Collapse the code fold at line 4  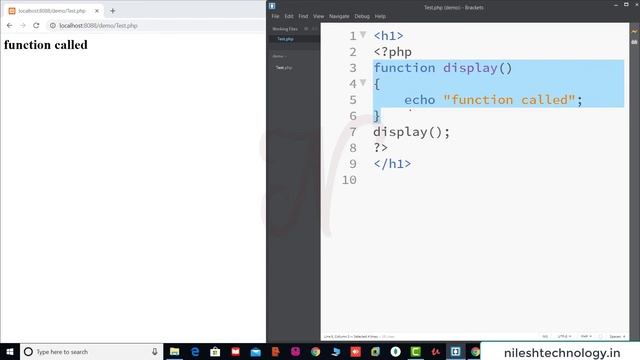[363, 83]
